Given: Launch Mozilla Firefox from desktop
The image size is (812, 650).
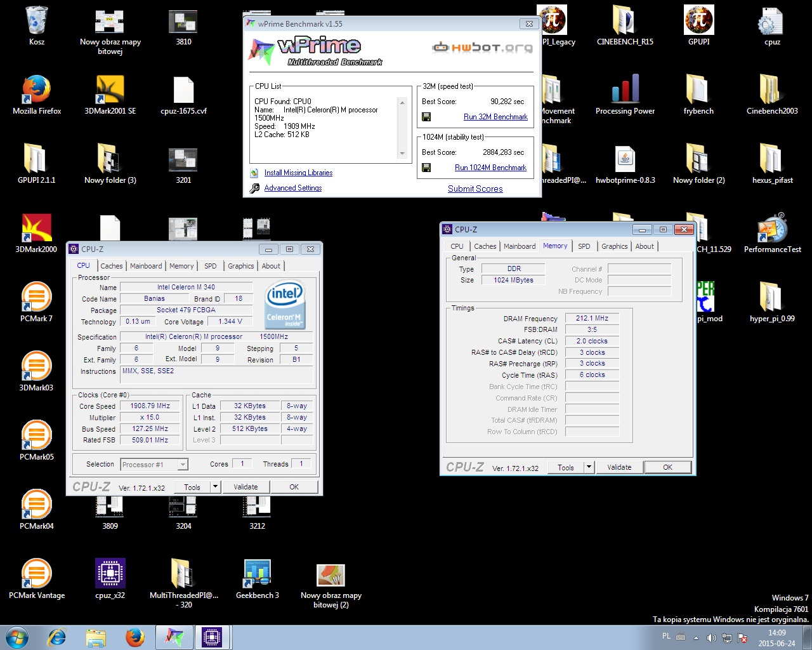Looking at the screenshot, I should (37, 95).
